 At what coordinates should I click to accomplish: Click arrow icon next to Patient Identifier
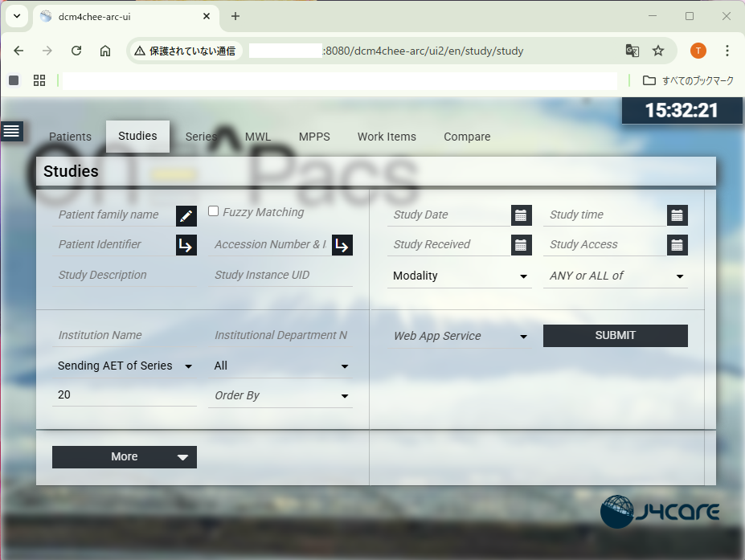186,245
